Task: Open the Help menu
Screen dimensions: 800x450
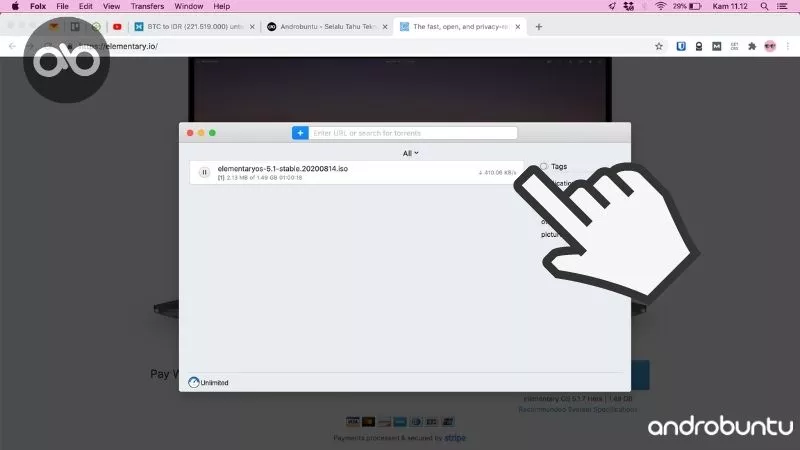Action: (x=221, y=6)
